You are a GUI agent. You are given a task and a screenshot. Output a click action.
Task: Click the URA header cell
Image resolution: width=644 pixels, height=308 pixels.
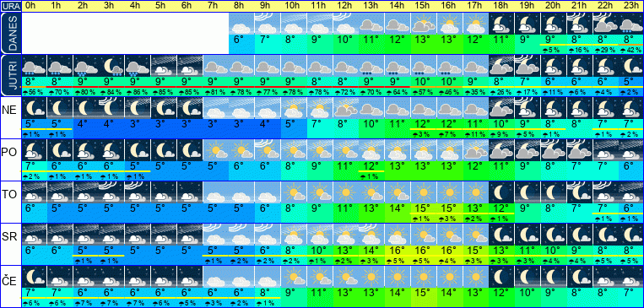[x=10, y=6]
